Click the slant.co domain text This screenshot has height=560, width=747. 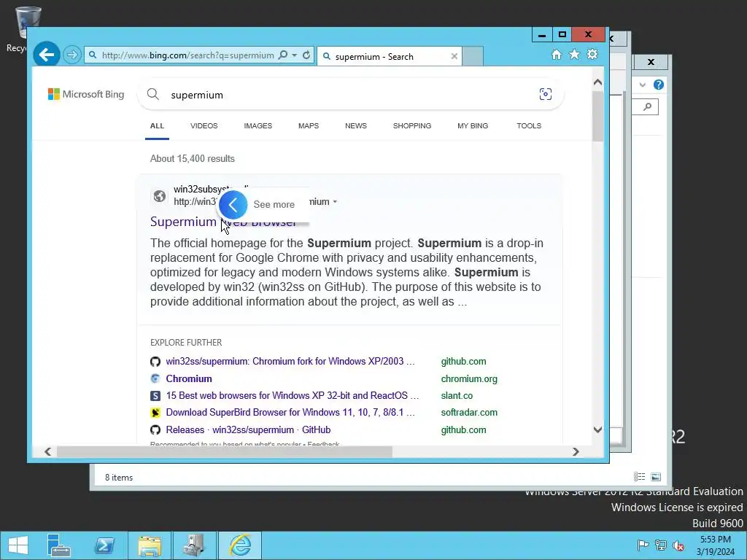(457, 396)
